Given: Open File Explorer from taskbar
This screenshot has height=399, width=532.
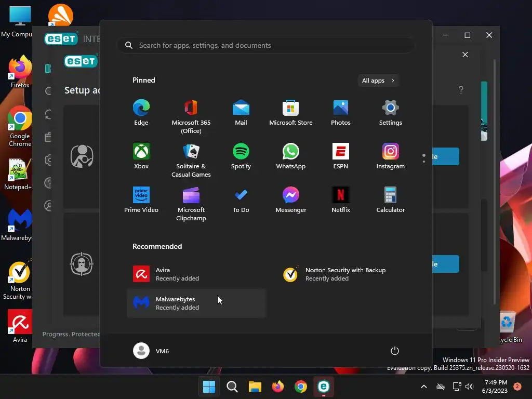Looking at the screenshot, I should click(x=255, y=387).
